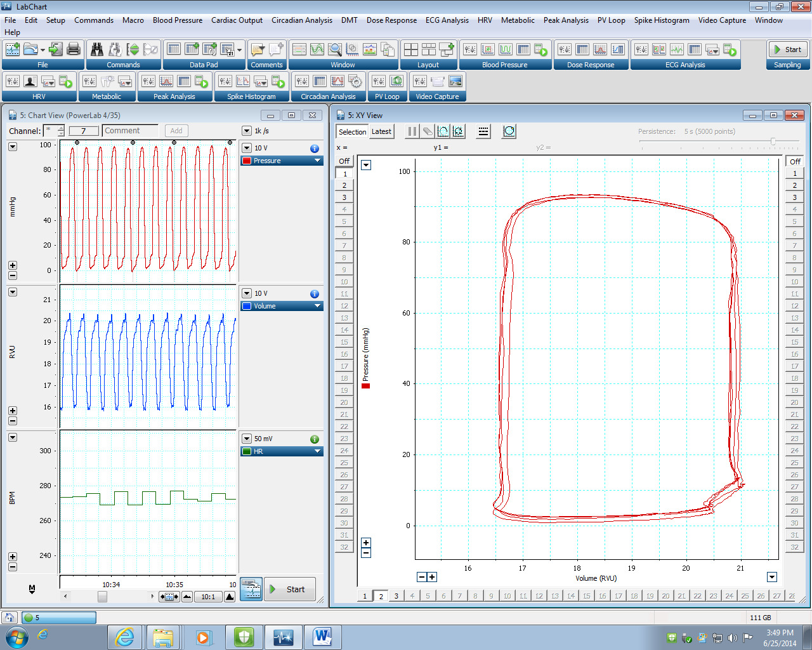Expand the Pressure channel dropdown

[318, 161]
